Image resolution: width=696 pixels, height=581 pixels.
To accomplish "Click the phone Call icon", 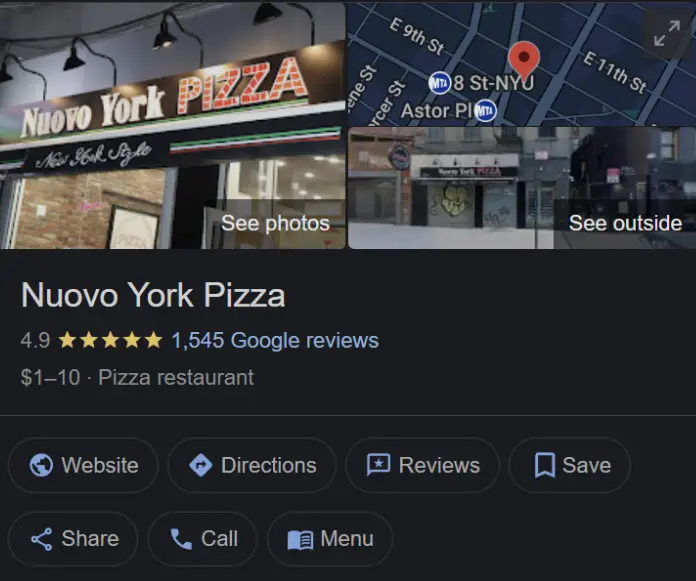I will [181, 539].
